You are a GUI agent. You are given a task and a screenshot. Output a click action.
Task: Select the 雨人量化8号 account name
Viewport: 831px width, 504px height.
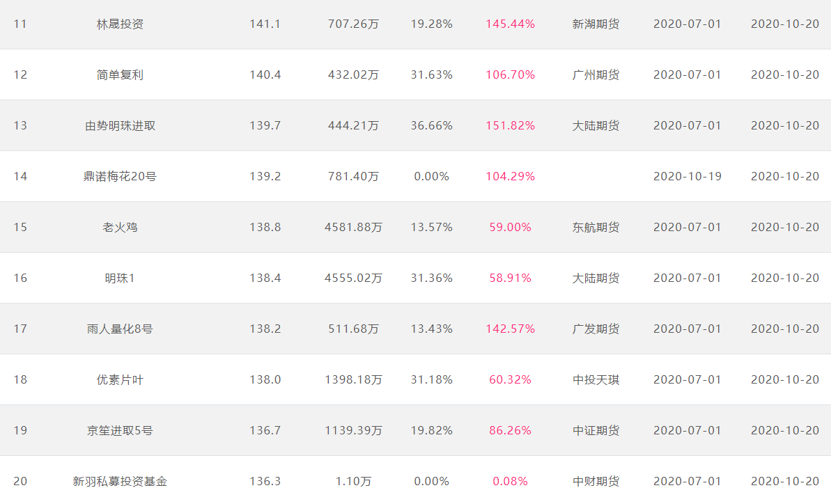[x=120, y=329]
